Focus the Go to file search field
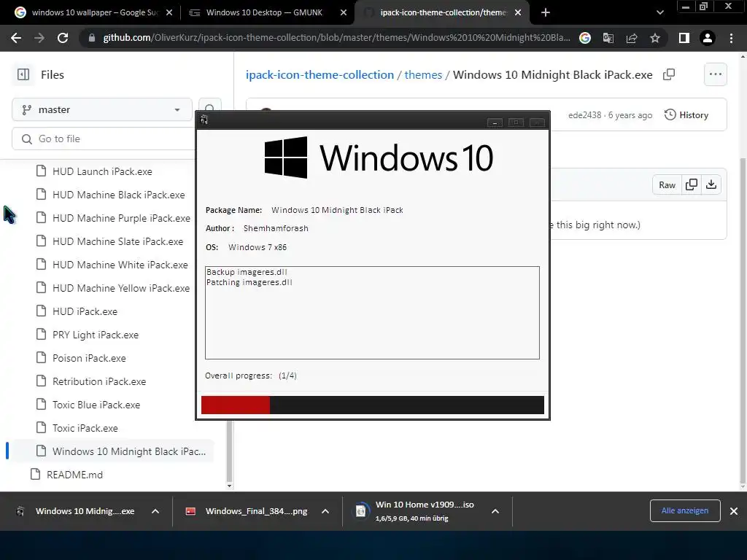This screenshot has width=747, height=560. point(105,139)
